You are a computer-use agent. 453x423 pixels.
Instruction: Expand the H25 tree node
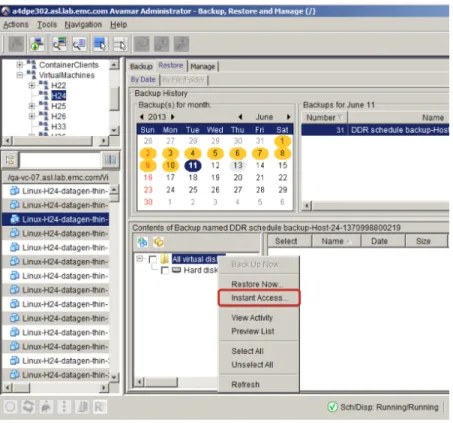tap(32, 106)
